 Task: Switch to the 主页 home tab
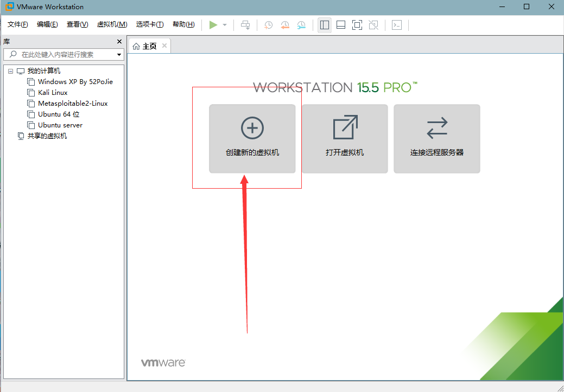(150, 46)
